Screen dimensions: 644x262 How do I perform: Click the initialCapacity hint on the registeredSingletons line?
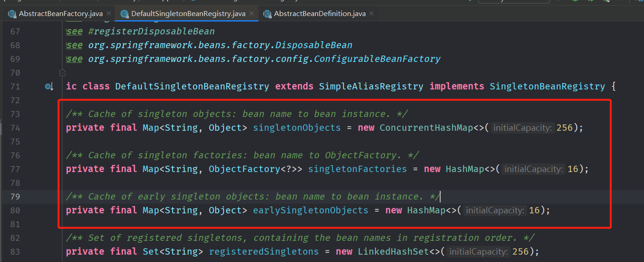pyautogui.click(x=478, y=252)
